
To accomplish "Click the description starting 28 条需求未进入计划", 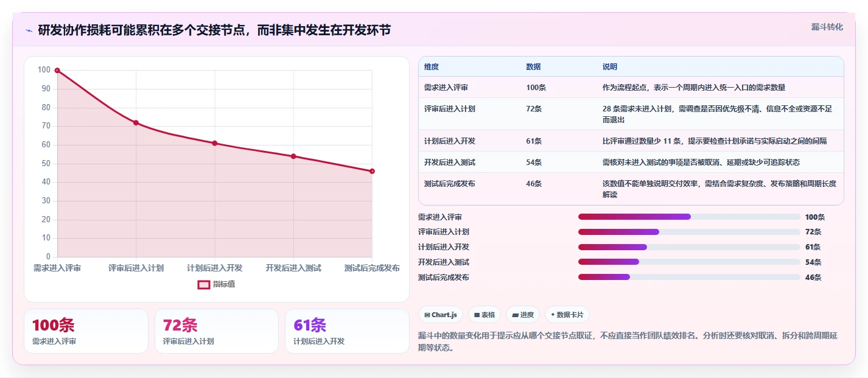I will point(718,114).
